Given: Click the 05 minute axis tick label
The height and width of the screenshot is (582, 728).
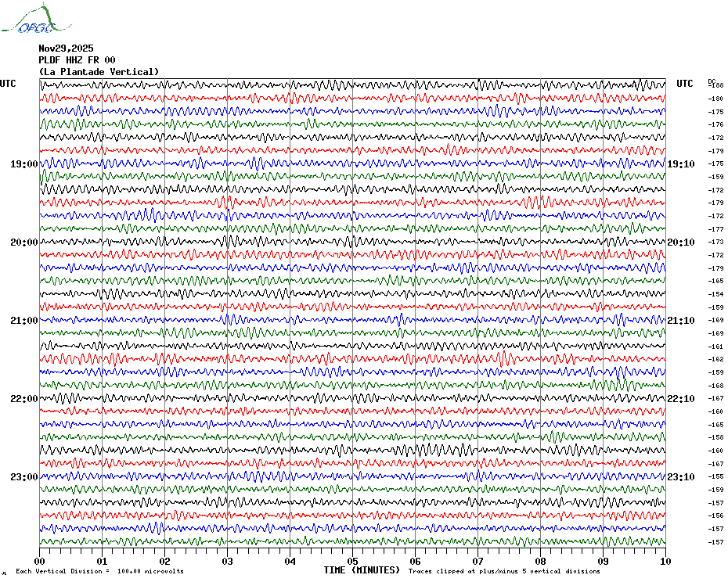Looking at the screenshot, I should pyautogui.click(x=352, y=561).
